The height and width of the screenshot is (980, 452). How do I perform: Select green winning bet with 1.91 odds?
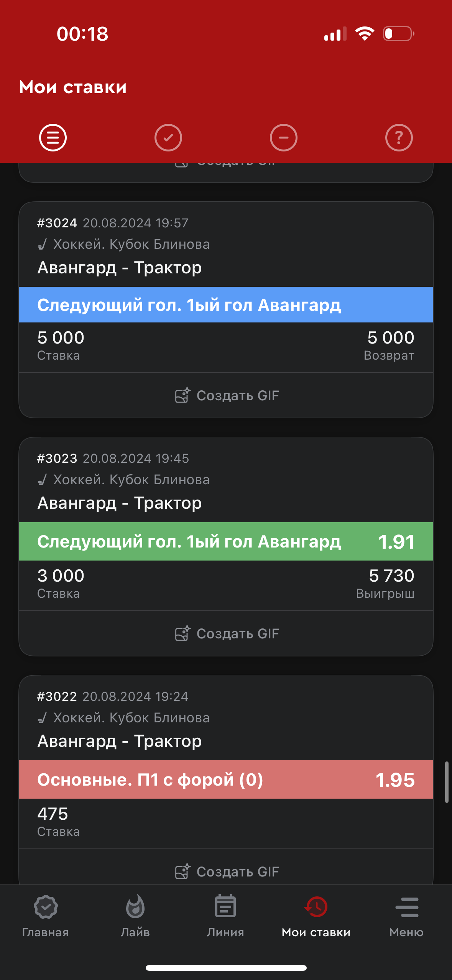[x=226, y=542]
